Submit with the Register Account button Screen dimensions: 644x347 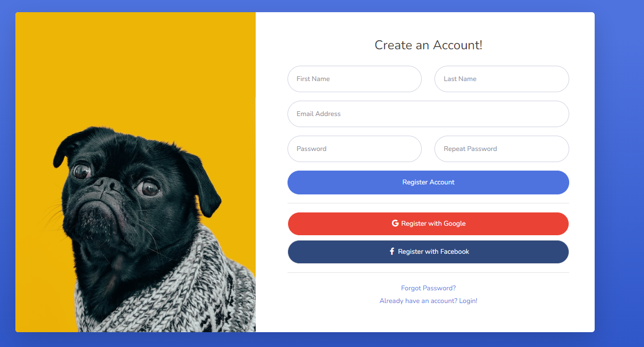click(428, 182)
